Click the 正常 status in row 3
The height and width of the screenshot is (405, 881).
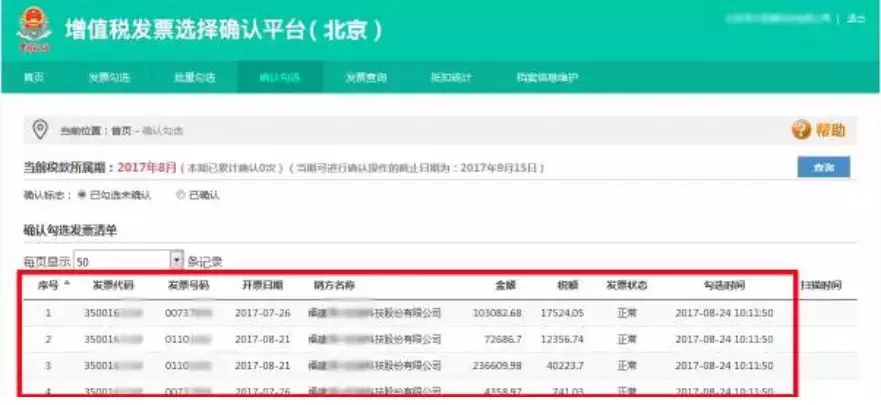[626, 366]
